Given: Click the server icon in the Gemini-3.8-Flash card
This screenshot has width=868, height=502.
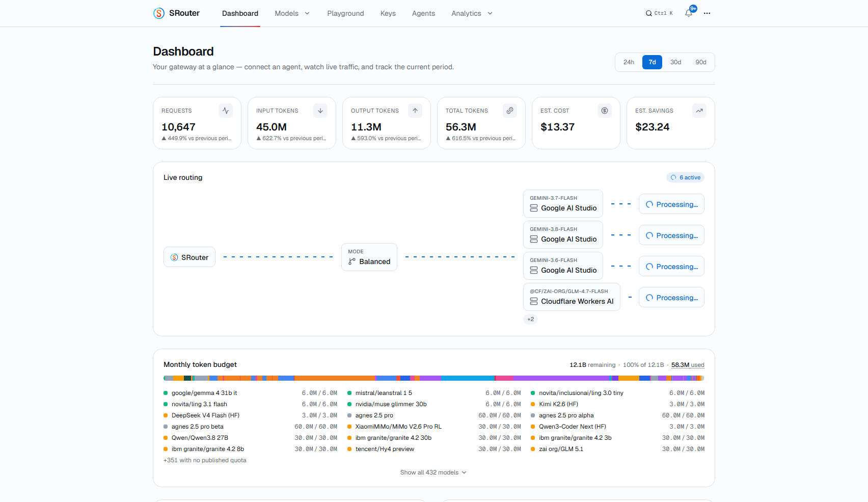Looking at the screenshot, I should tap(534, 239).
